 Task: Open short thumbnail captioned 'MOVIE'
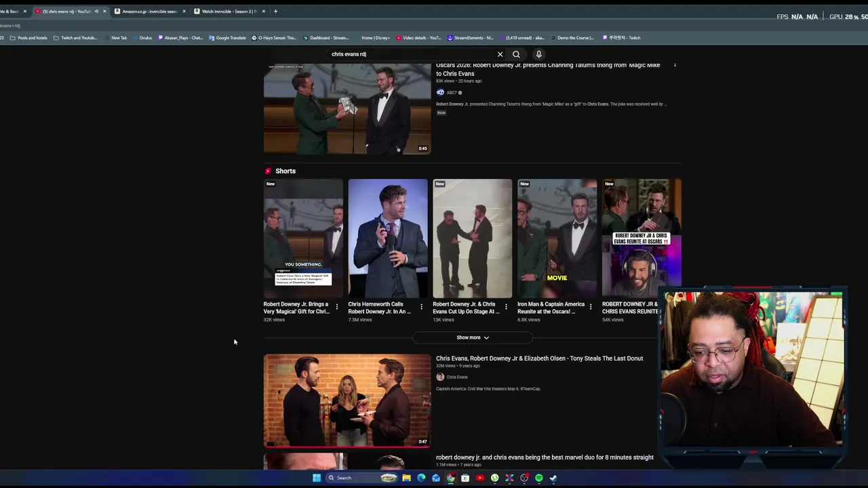coord(557,239)
